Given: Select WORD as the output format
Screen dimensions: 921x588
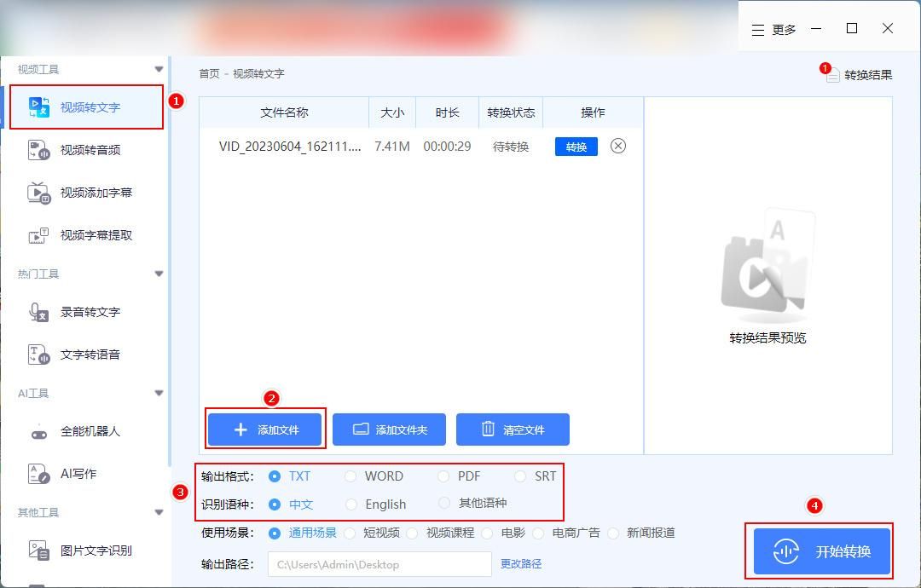Looking at the screenshot, I should (350, 476).
